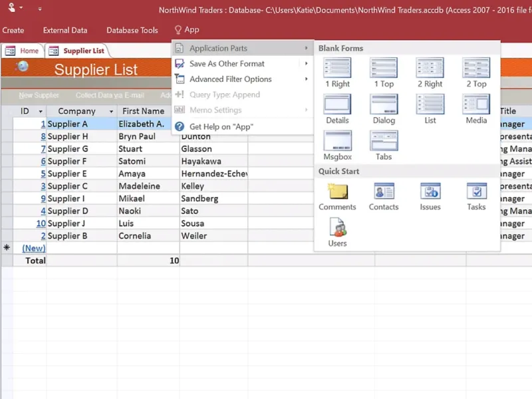Image resolution: width=532 pixels, height=399 pixels.
Task: Select the 1 Top blank form
Action: pyautogui.click(x=384, y=72)
